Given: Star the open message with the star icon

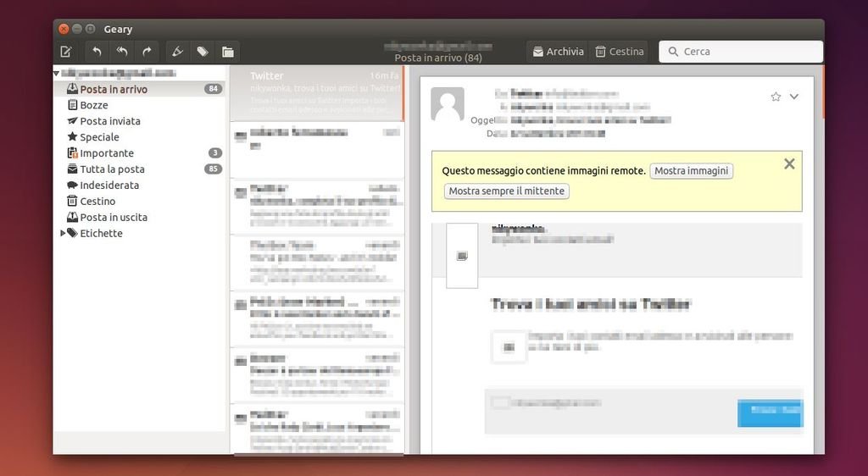Looking at the screenshot, I should point(776,97).
